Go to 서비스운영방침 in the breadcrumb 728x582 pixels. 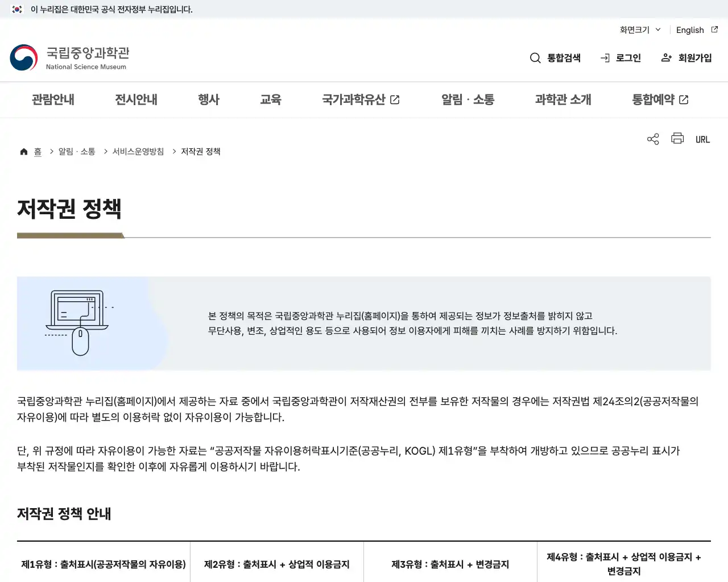(x=138, y=151)
